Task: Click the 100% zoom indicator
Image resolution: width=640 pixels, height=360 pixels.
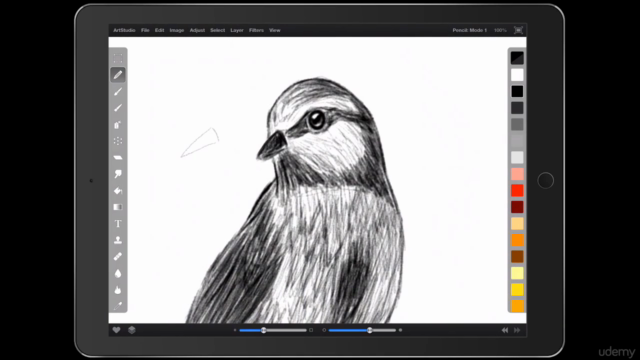Action: click(500, 30)
